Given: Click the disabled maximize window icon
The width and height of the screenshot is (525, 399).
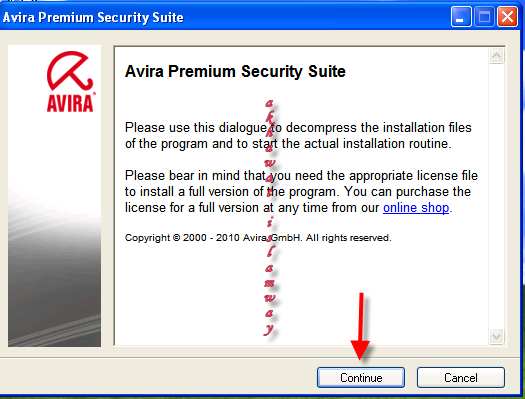Looking at the screenshot, I should pyautogui.click(x=484, y=16).
